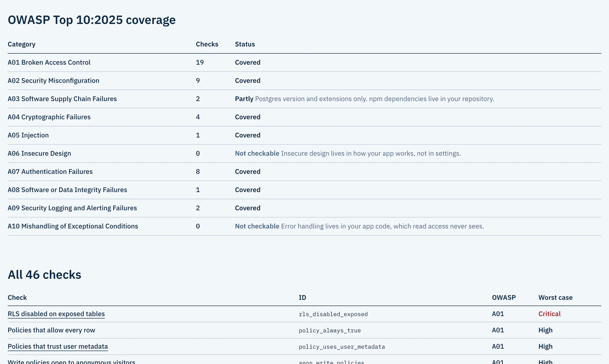This screenshot has height=364, width=609.
Task: Click 'Error handling lives in your app code' note
Action: [x=336, y=226]
